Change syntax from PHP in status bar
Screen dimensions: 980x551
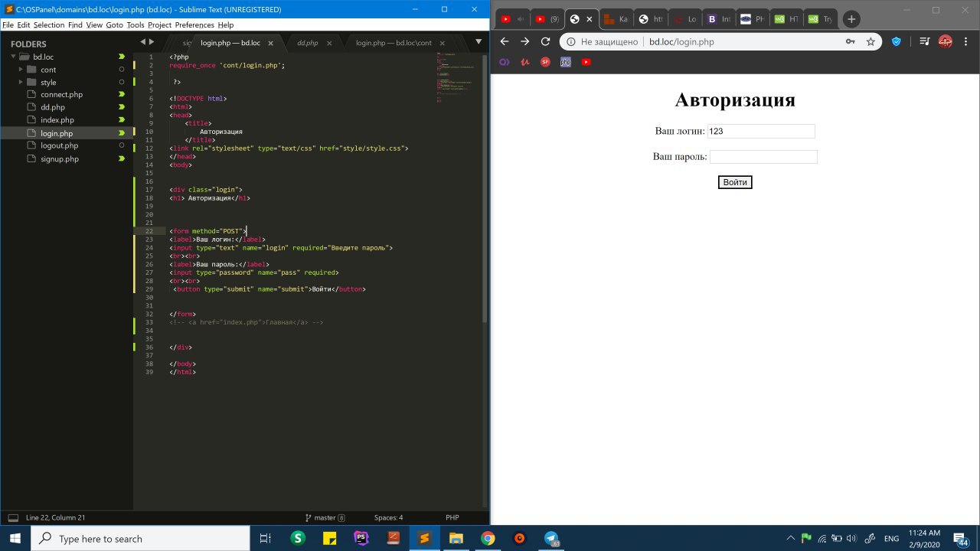pos(452,517)
